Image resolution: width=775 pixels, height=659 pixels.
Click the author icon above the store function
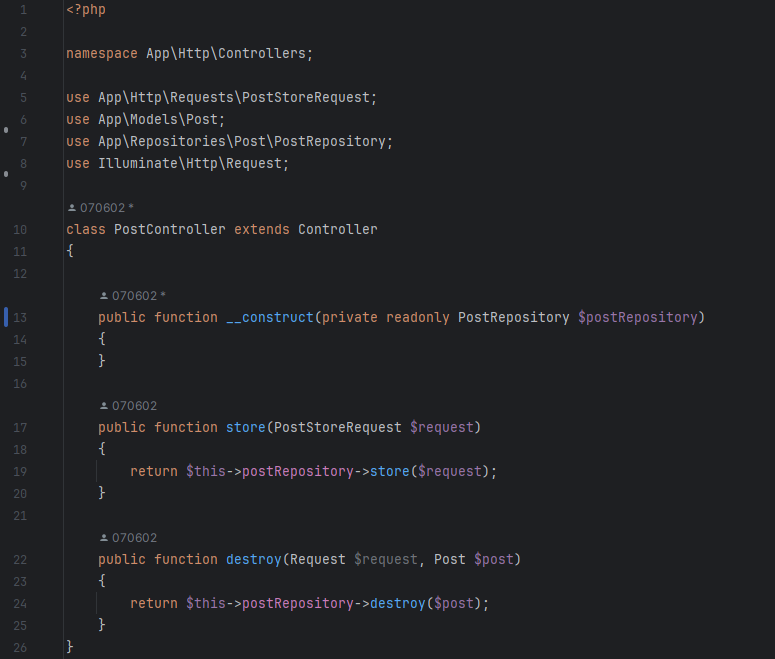[103, 406]
